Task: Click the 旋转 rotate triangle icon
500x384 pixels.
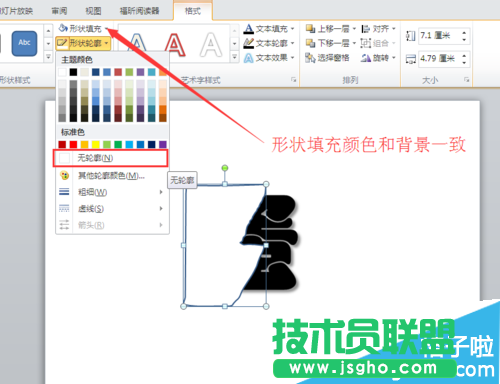Action: pyautogui.click(x=366, y=58)
